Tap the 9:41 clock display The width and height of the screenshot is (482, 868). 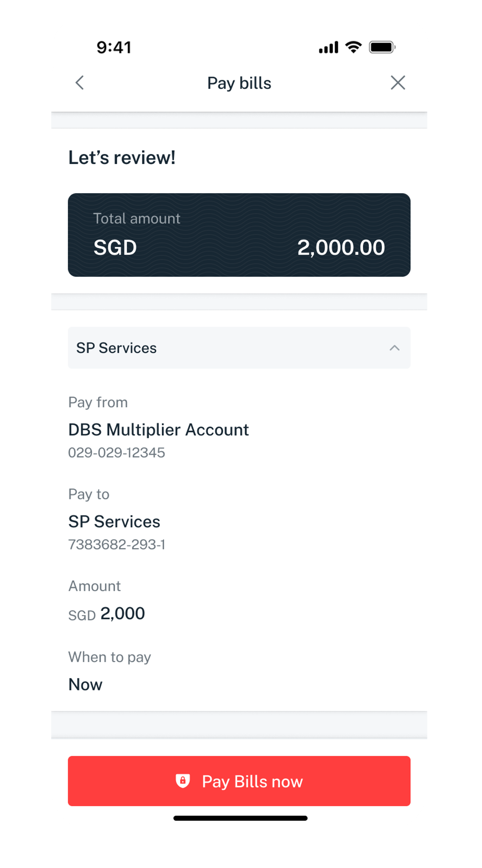(114, 47)
